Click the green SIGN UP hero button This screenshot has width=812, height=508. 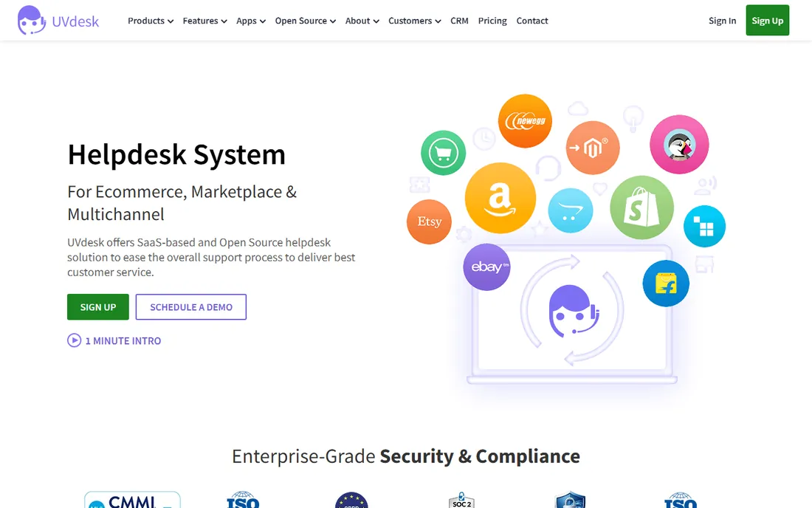point(98,307)
